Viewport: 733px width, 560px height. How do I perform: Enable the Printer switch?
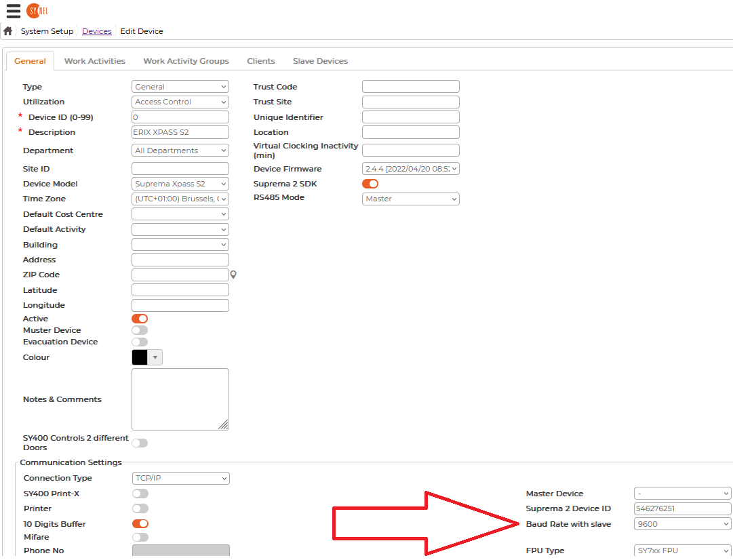[x=140, y=508]
